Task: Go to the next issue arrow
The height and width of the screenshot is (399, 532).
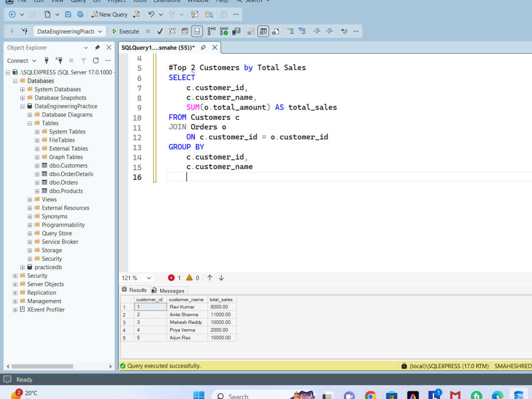Action: coord(221,278)
